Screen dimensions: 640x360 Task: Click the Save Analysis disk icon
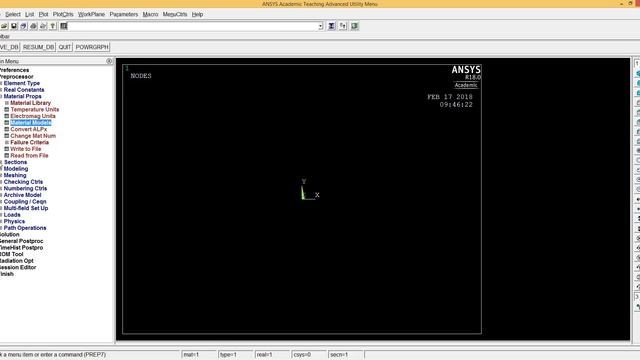(14, 26)
